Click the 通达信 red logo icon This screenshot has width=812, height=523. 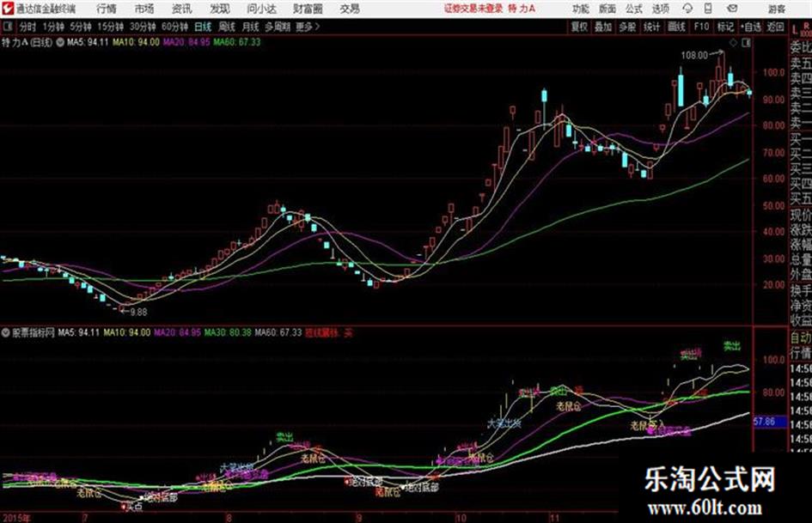point(8,9)
